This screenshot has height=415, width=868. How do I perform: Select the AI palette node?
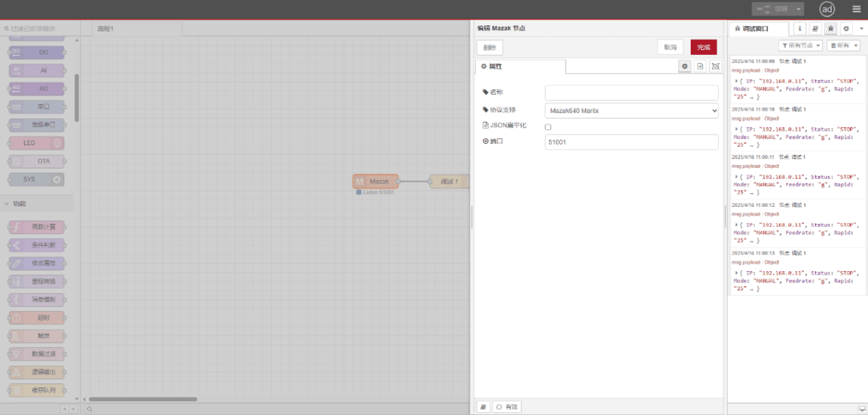(37, 71)
